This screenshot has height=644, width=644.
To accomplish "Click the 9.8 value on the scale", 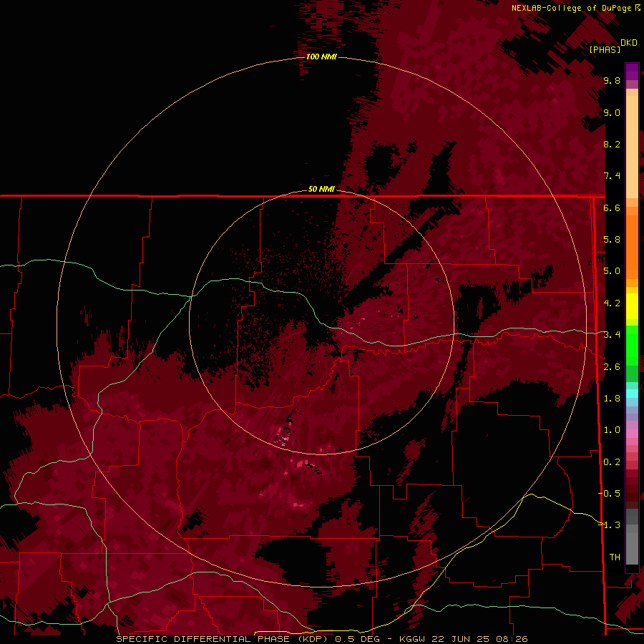I will pyautogui.click(x=612, y=81).
